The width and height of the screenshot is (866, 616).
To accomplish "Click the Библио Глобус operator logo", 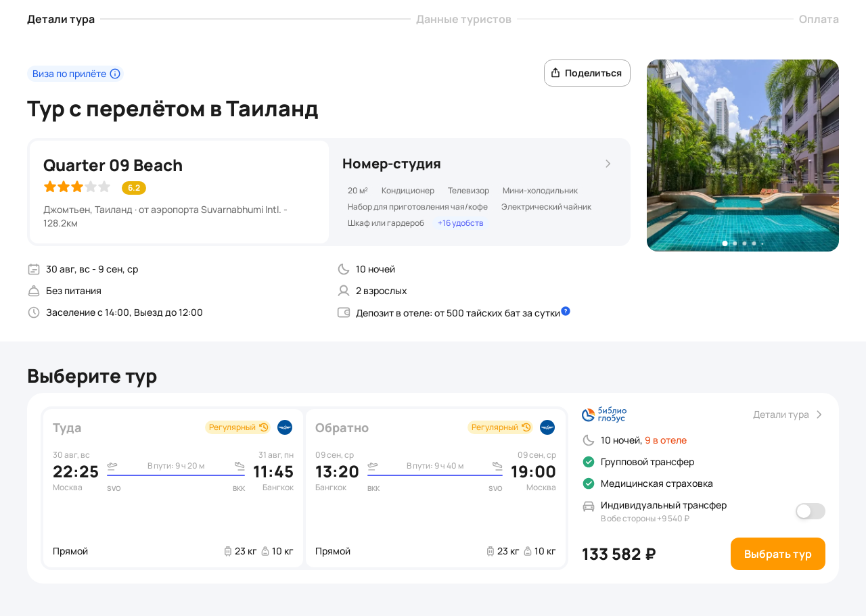I will pyautogui.click(x=604, y=414).
